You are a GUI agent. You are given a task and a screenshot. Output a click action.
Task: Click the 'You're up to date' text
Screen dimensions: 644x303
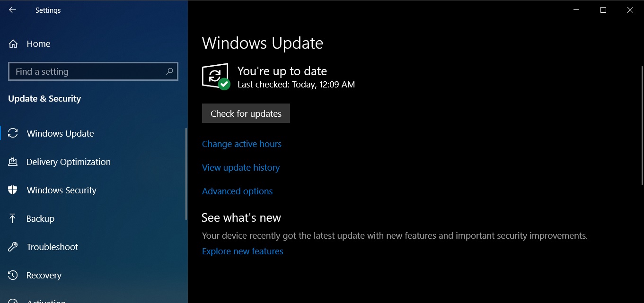click(x=282, y=71)
